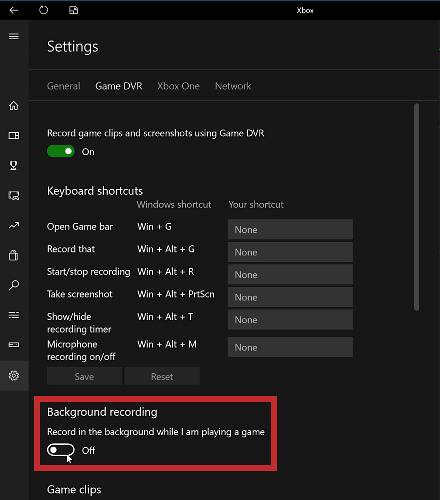Open Search magnifier icon

[x=14, y=285]
